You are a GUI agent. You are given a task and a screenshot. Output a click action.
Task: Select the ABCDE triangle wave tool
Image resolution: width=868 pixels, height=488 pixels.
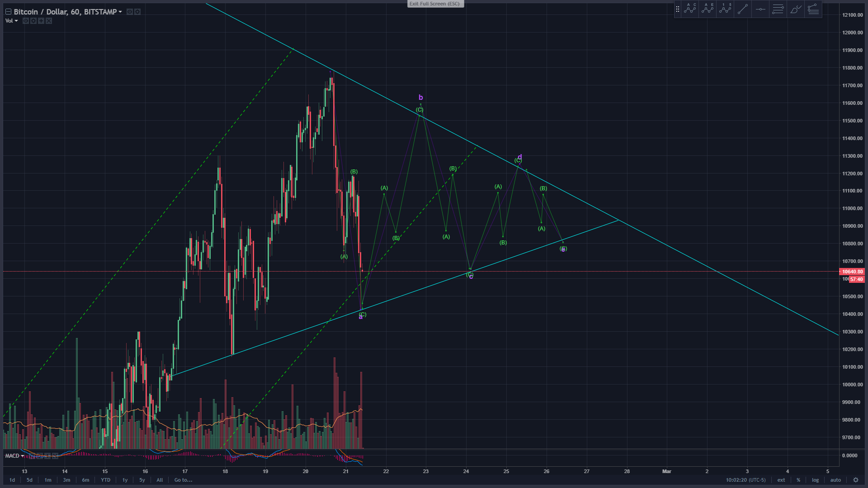pyautogui.click(x=708, y=9)
